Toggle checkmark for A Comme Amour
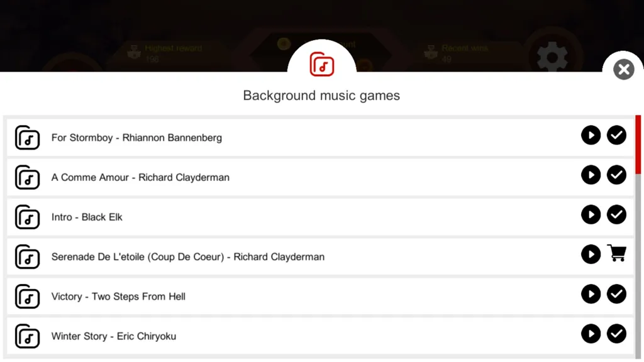Image resolution: width=644 pixels, height=362 pixels. 616,175
